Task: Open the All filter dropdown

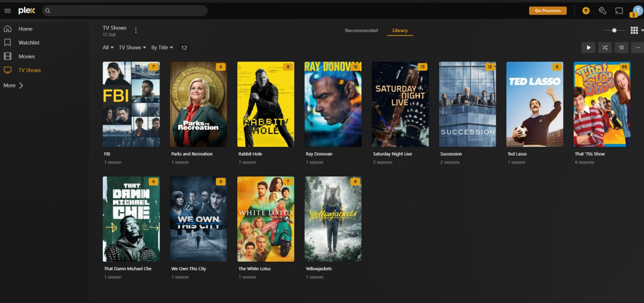Action: (x=108, y=48)
